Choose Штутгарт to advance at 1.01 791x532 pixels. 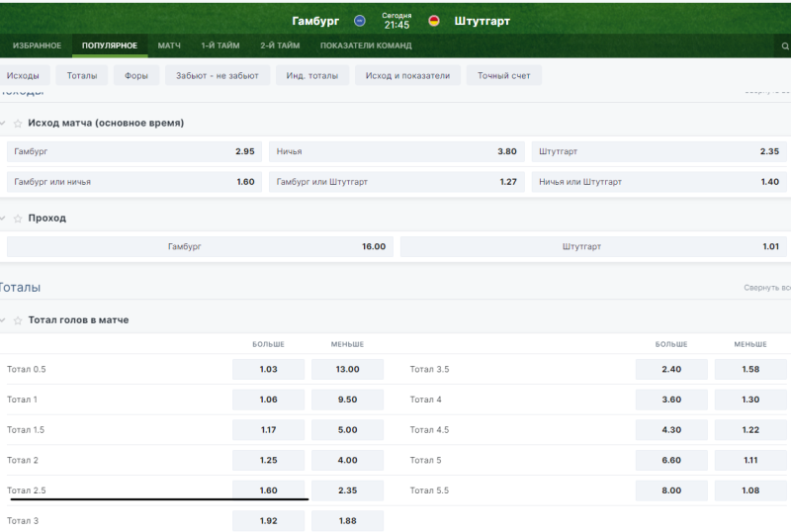tap(593, 247)
